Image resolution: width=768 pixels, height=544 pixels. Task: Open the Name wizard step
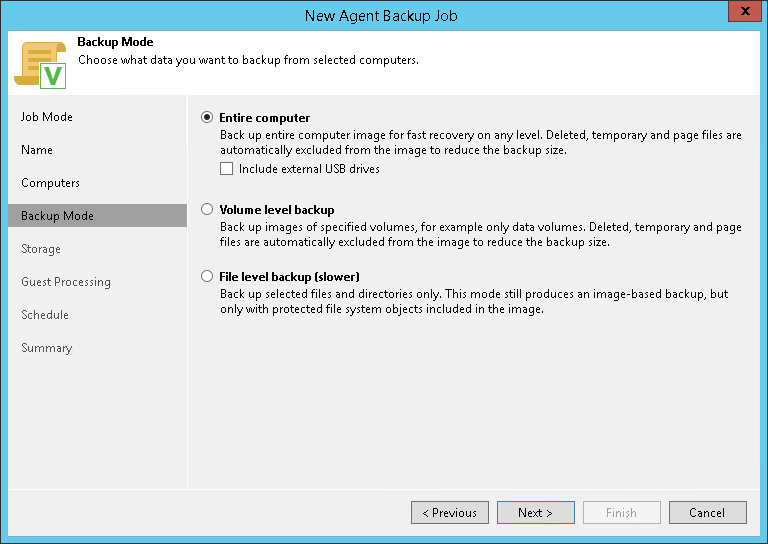37,150
